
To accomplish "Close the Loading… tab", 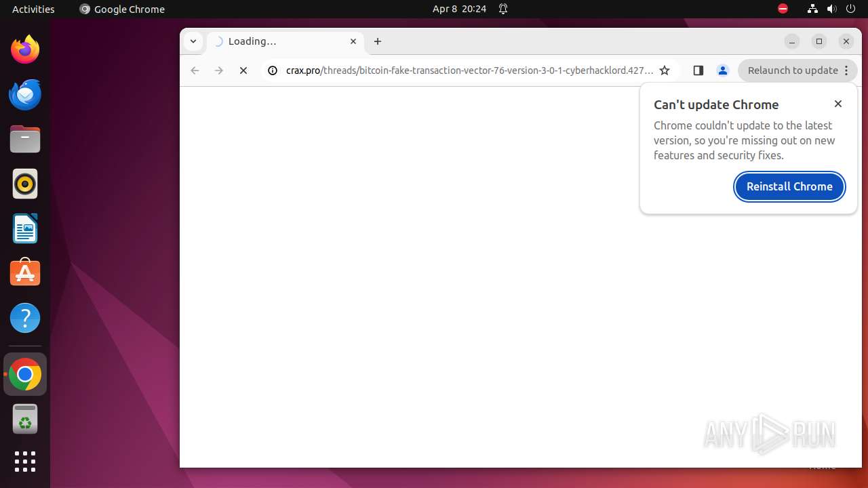I will [353, 41].
